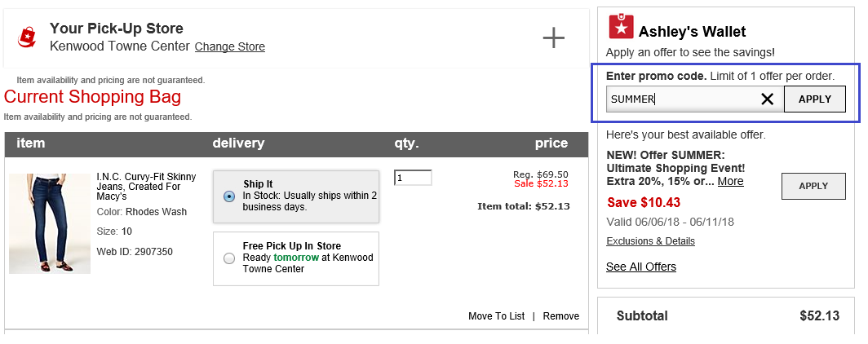Click Change Store link

pos(229,46)
